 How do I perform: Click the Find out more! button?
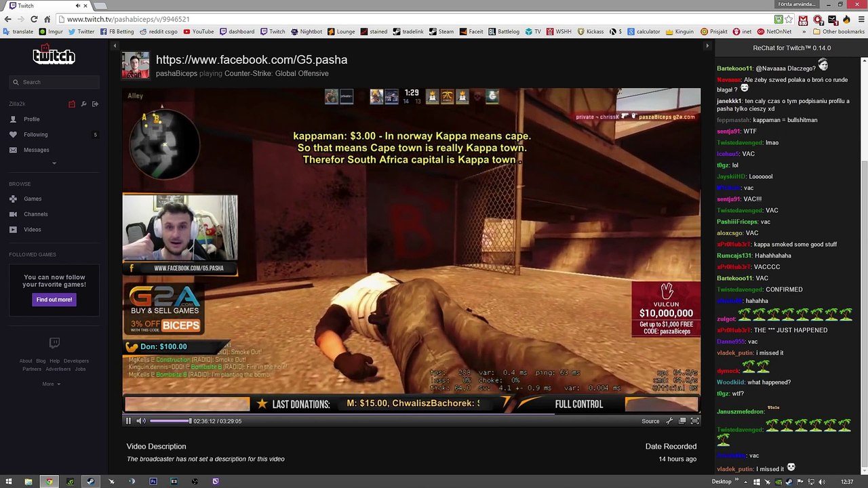[x=54, y=300]
